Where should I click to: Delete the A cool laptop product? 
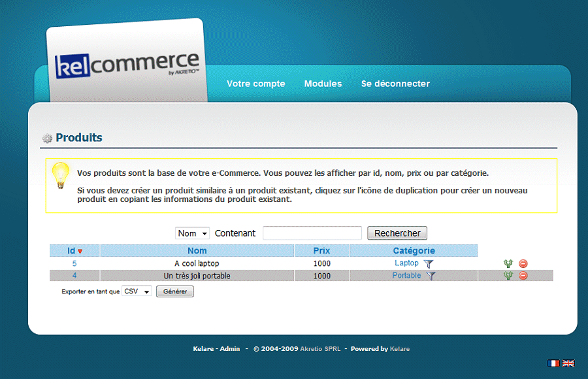click(523, 264)
